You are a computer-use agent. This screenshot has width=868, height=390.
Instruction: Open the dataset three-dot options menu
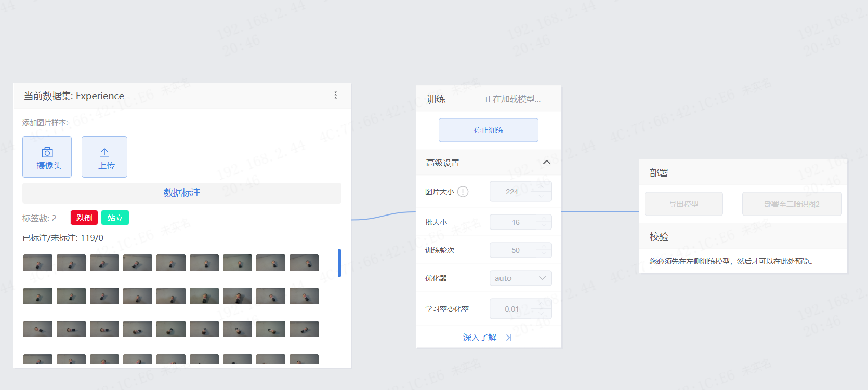point(335,95)
